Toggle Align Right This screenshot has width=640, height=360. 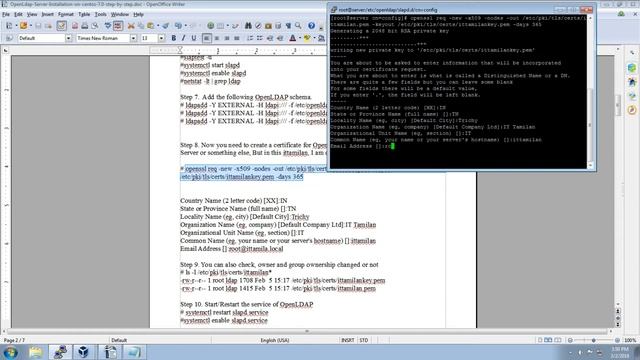pyautogui.click(x=227, y=38)
